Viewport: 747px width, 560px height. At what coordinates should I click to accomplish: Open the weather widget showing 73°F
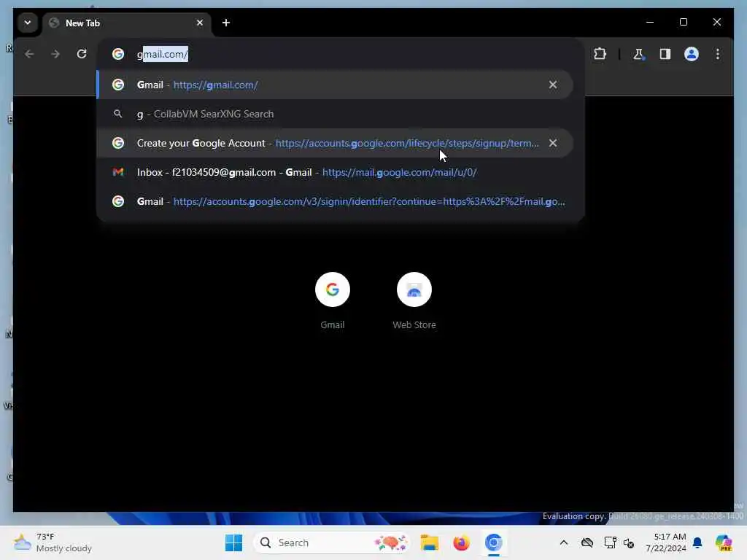[53, 542]
